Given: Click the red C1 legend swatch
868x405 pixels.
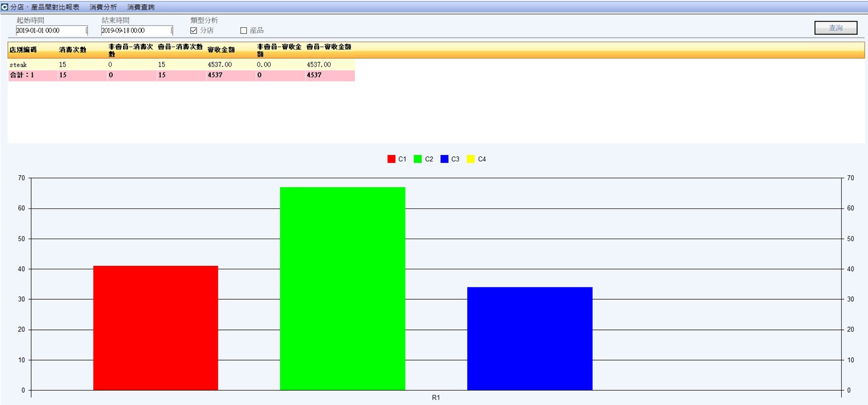Looking at the screenshot, I should pyautogui.click(x=391, y=159).
